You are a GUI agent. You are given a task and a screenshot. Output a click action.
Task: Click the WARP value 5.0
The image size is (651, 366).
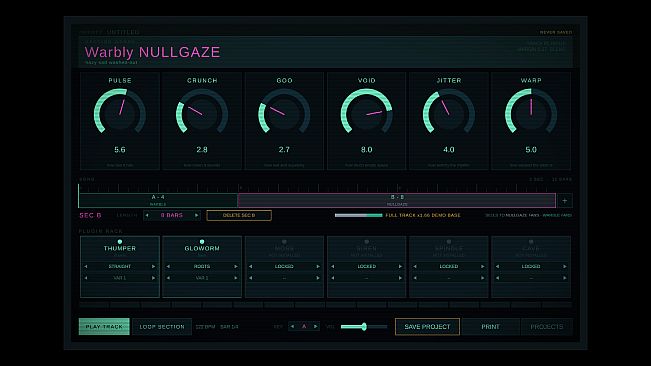coord(531,150)
